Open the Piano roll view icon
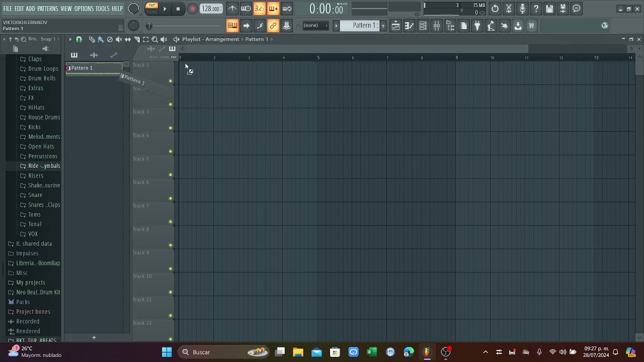 pyautogui.click(x=410, y=26)
